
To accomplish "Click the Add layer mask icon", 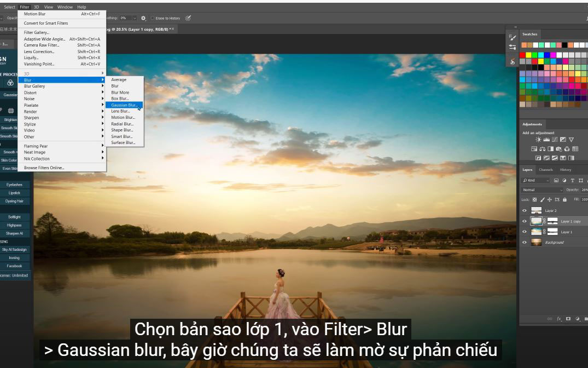I will tap(568, 319).
